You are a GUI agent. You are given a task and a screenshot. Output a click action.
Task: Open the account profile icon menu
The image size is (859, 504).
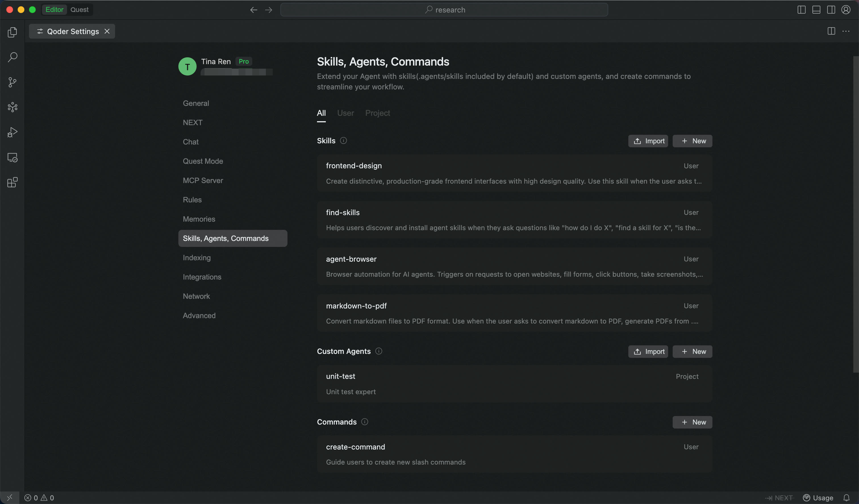point(846,10)
